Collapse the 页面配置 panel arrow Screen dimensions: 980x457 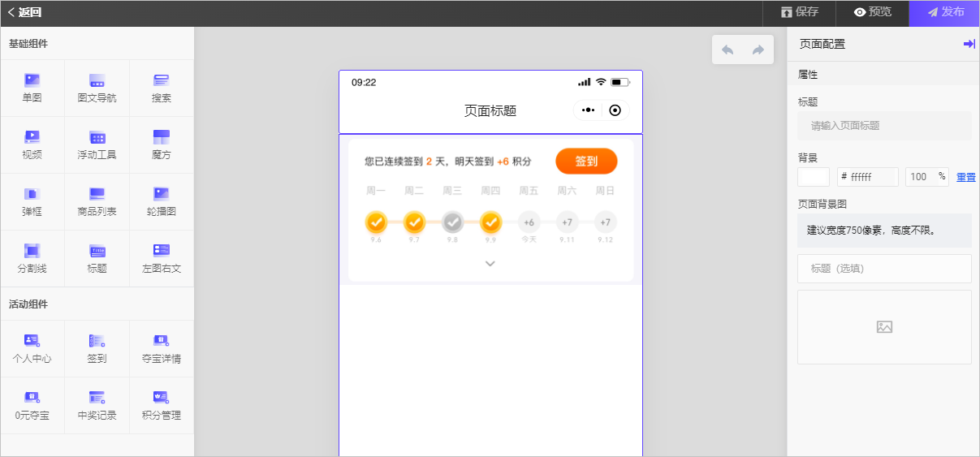(969, 44)
